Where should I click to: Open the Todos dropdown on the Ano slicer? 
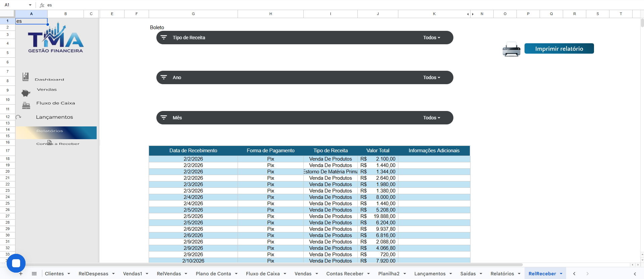[432, 77]
